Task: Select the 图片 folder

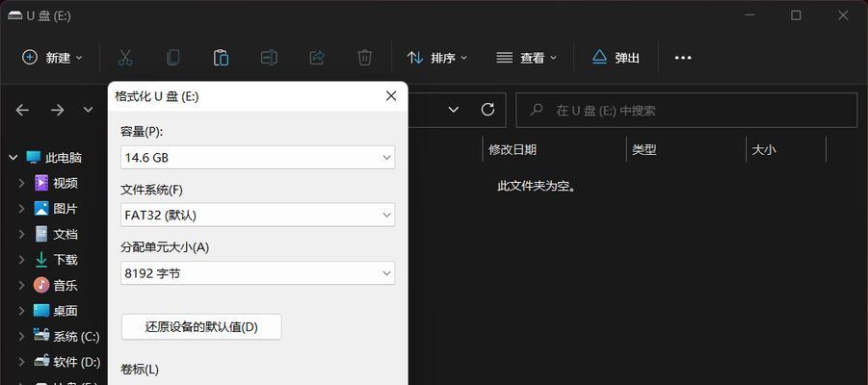Action: coord(55,209)
